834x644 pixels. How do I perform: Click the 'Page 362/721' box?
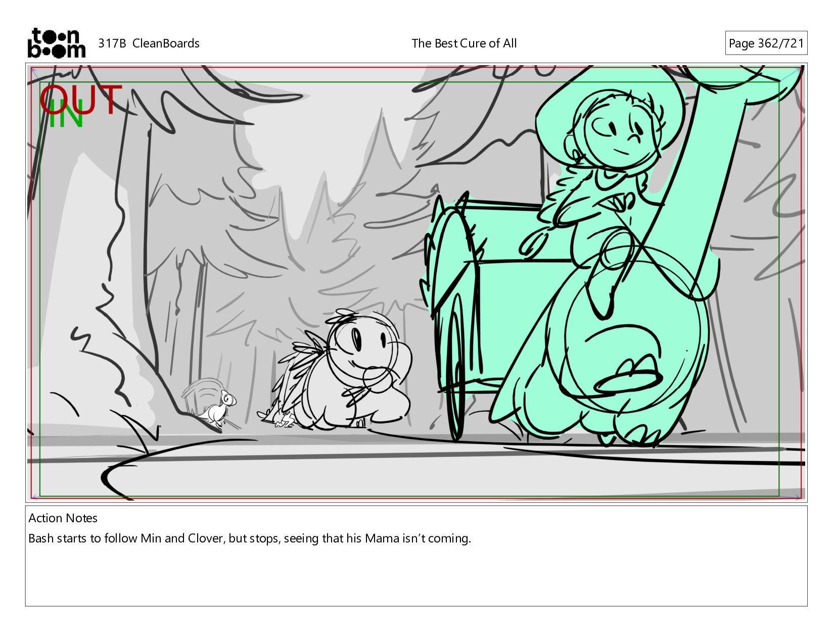[x=766, y=43]
